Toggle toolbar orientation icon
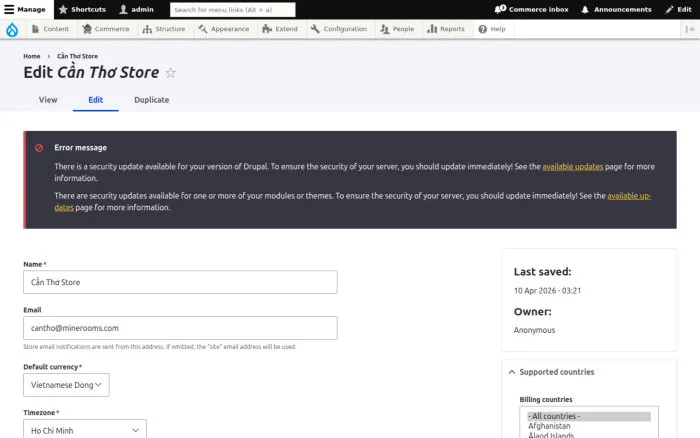This screenshot has height=438, width=700. 690,29
